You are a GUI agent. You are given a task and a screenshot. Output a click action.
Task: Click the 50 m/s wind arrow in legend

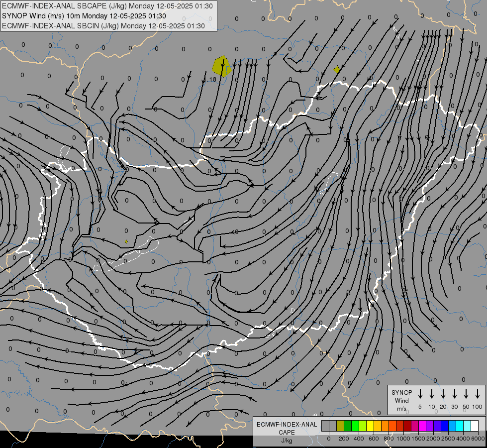click(x=466, y=394)
